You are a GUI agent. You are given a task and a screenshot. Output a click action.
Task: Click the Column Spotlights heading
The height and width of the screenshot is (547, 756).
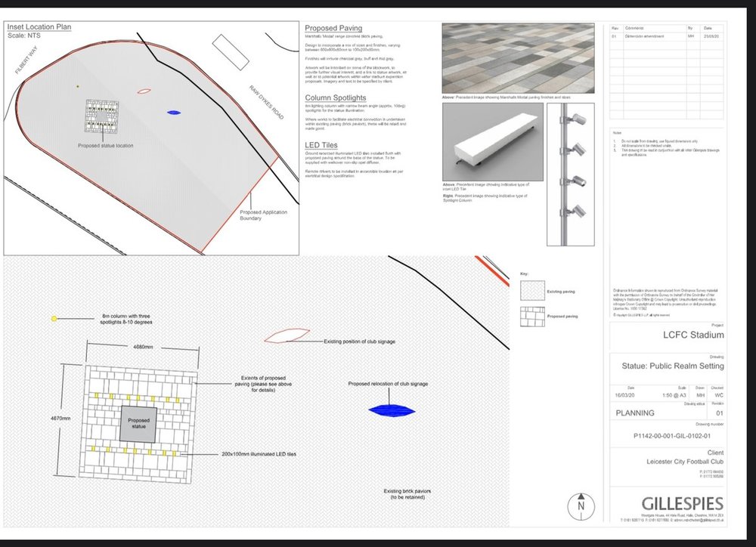pos(335,97)
